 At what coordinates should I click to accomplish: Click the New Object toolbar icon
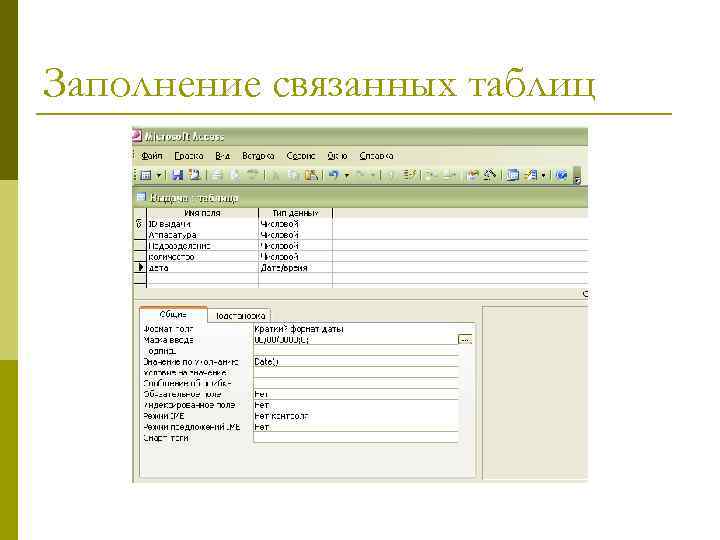(x=531, y=175)
